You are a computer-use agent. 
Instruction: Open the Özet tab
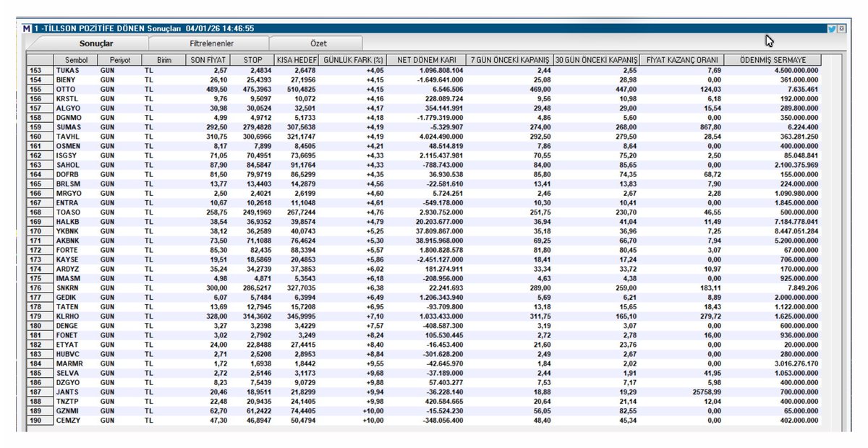[318, 43]
